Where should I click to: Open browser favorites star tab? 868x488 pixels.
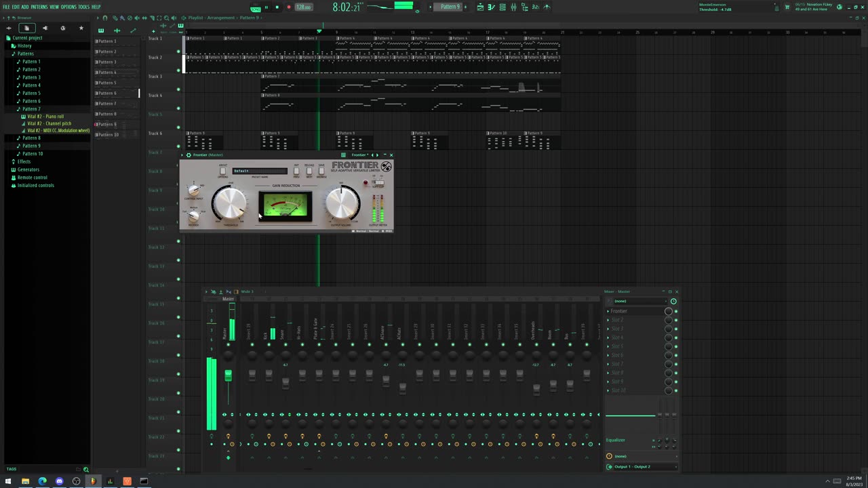point(81,28)
